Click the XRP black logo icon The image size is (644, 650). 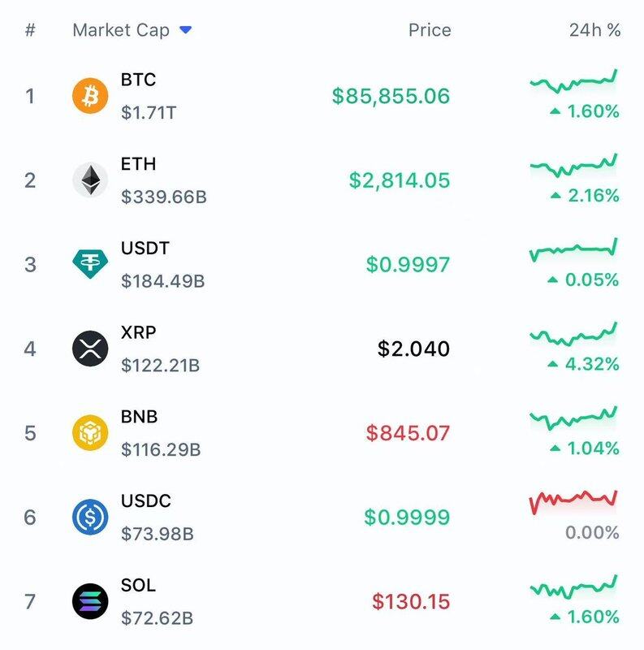89,349
